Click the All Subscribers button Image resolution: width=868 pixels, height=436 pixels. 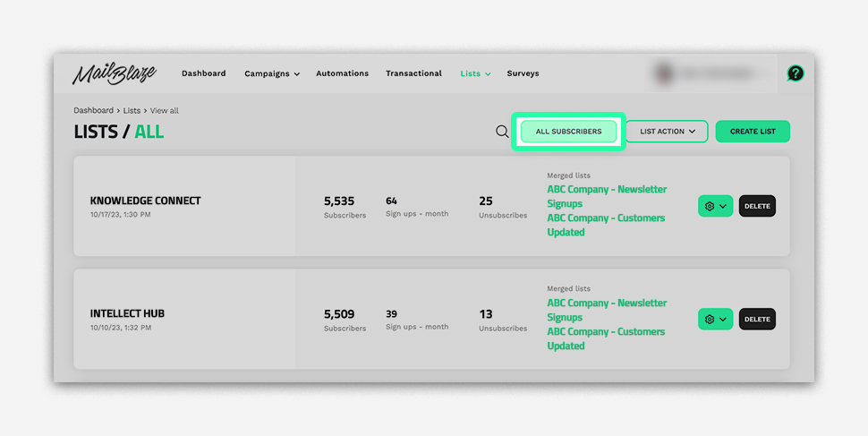coord(568,132)
